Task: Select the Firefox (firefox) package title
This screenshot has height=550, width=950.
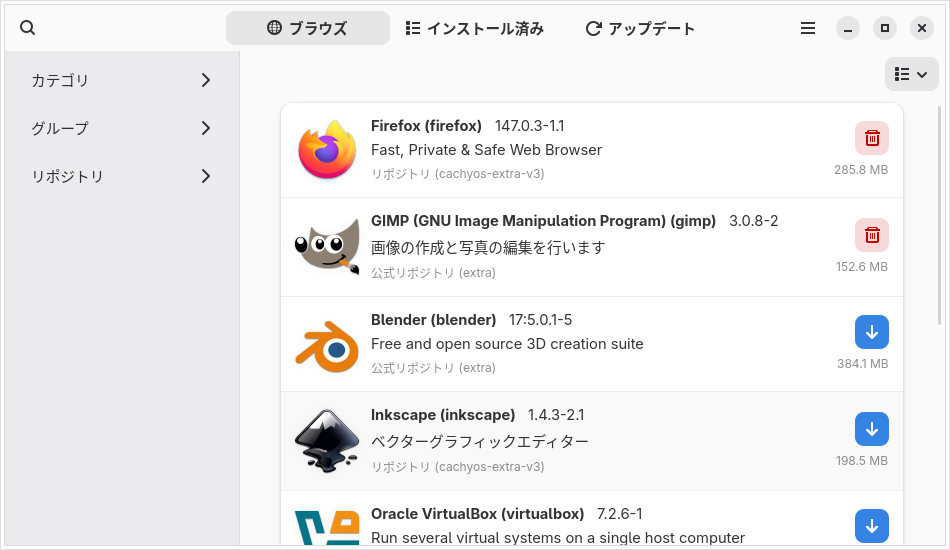Action: 426,125
